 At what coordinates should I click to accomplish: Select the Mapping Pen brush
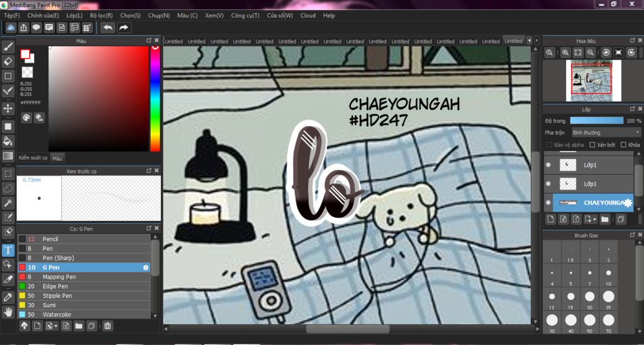[84, 277]
